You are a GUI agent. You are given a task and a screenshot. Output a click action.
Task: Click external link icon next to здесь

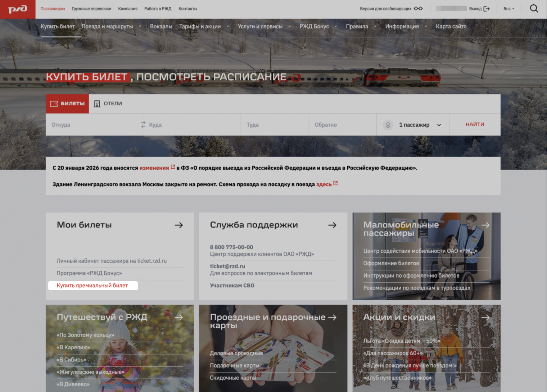coord(335,183)
